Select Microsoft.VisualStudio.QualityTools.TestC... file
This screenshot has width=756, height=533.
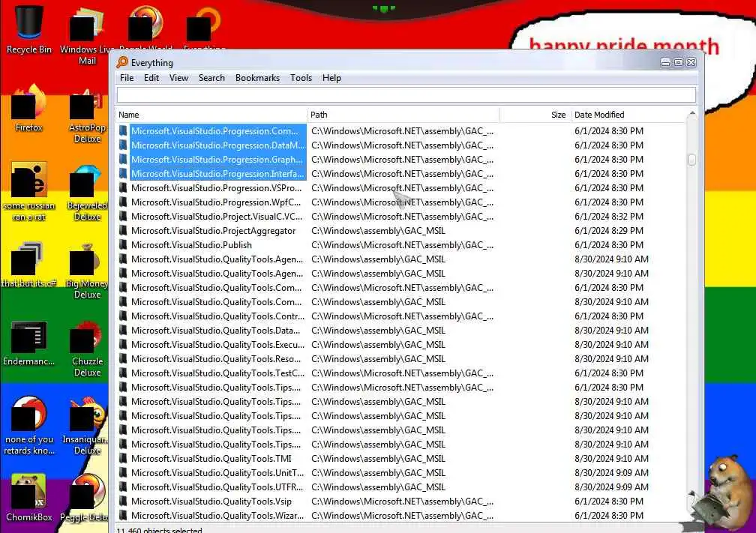(x=218, y=373)
